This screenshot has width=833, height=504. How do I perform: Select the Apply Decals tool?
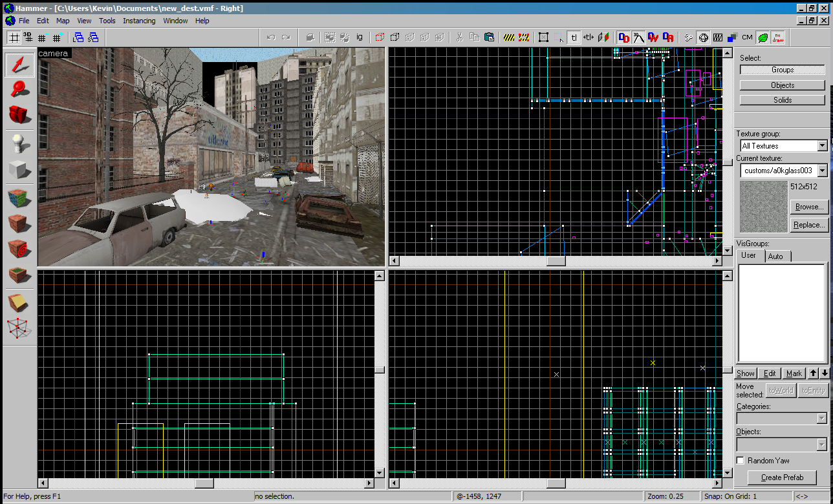(19, 249)
